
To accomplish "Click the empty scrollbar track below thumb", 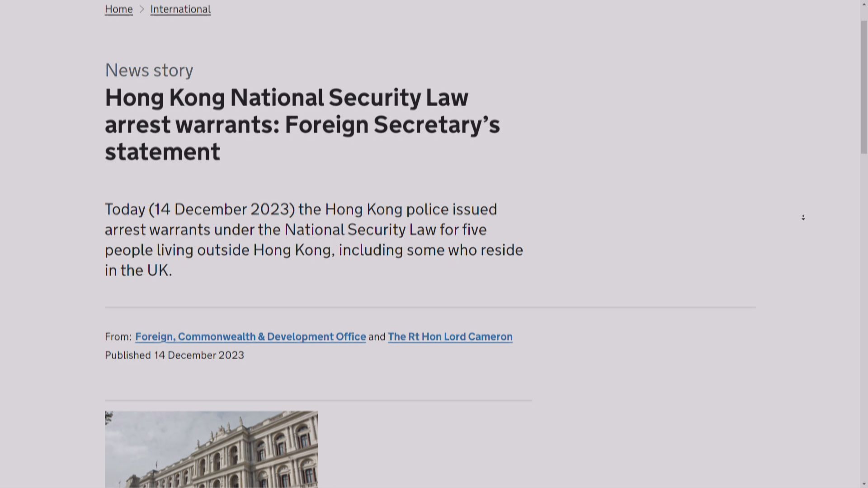I will [864, 316].
